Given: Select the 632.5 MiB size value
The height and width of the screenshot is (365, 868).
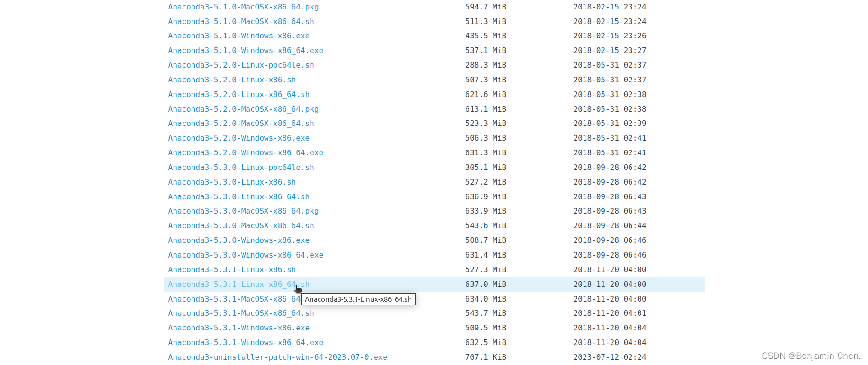Looking at the screenshot, I should coord(485,343).
